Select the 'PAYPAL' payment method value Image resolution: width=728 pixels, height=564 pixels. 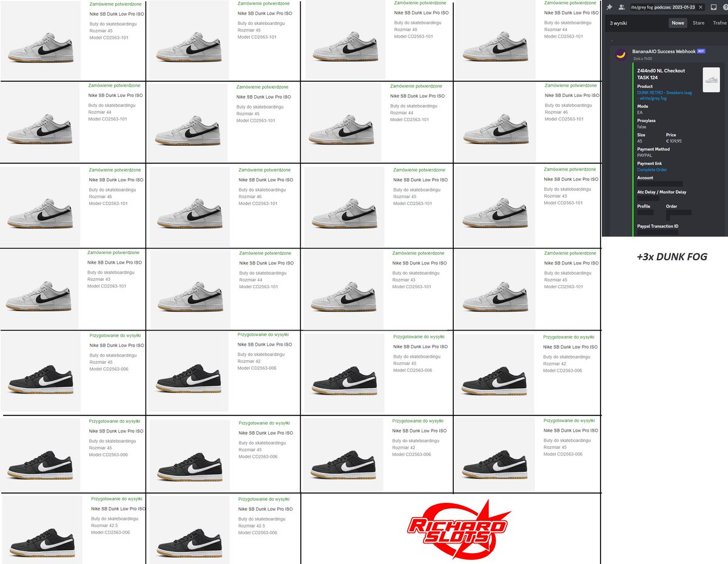(645, 155)
